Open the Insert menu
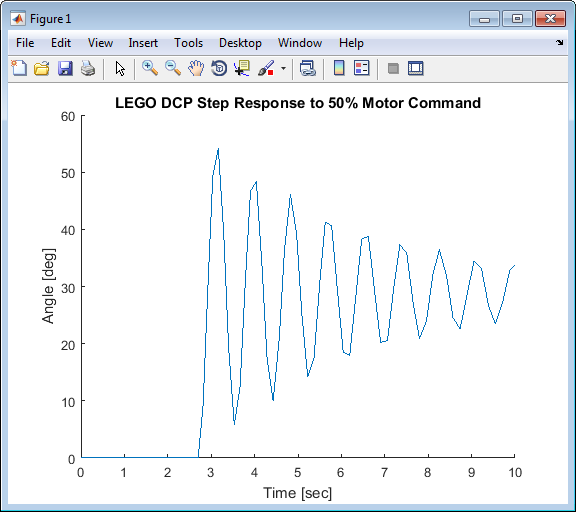The height and width of the screenshot is (512, 576). [x=143, y=43]
